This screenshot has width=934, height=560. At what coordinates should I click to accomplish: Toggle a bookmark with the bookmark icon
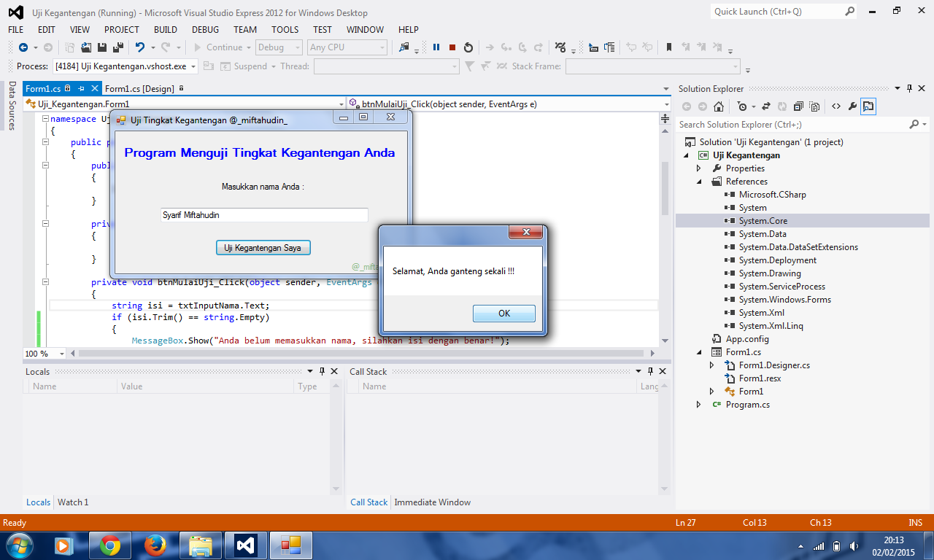tap(668, 47)
